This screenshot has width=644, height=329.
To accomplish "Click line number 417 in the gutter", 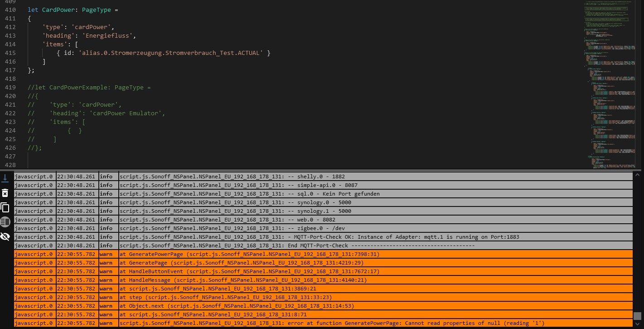I will 10,70.
